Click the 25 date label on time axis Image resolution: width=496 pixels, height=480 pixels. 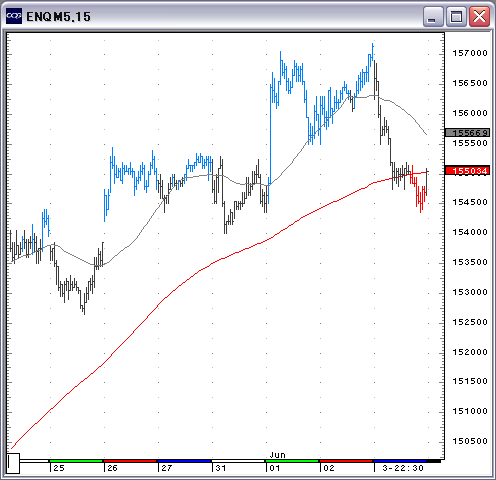tap(59, 468)
